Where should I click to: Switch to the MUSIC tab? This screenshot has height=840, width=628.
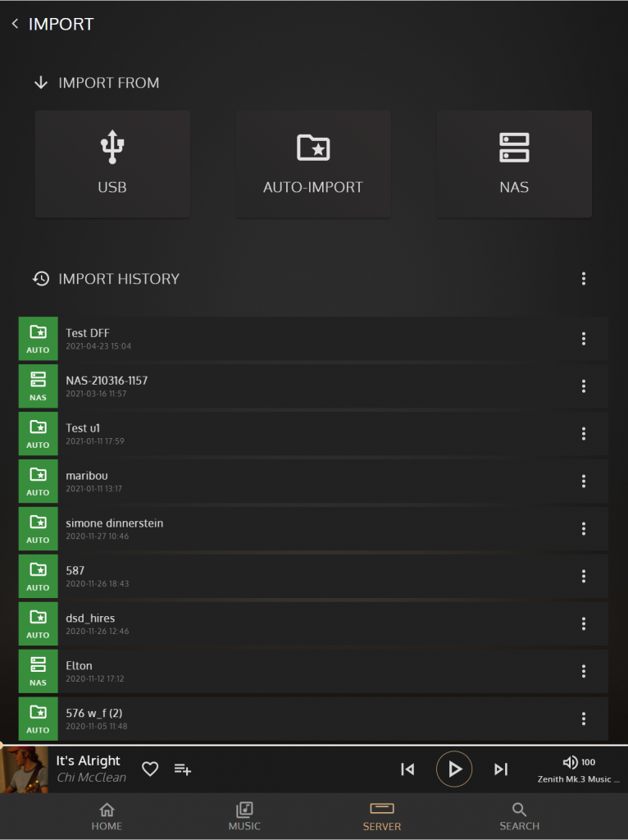(x=244, y=816)
